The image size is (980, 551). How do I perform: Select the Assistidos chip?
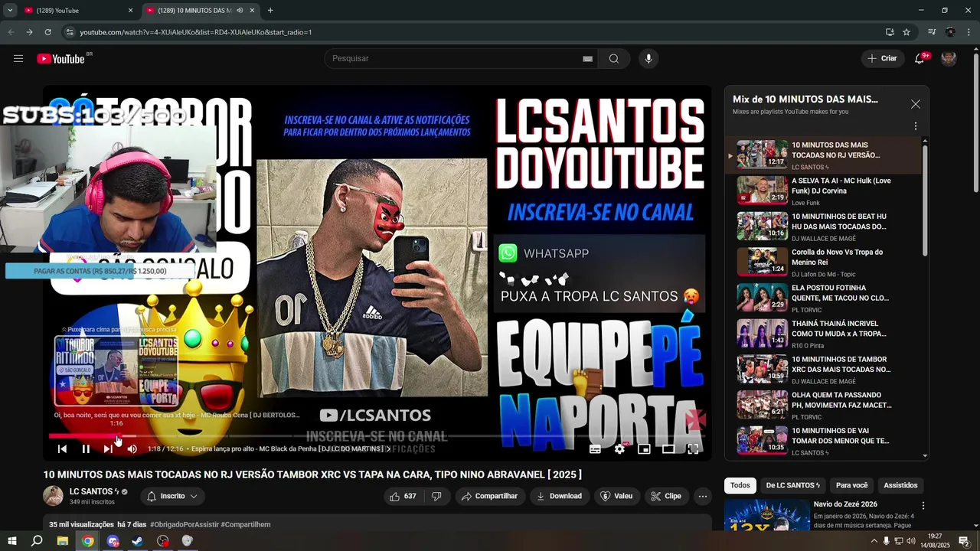tap(900, 485)
